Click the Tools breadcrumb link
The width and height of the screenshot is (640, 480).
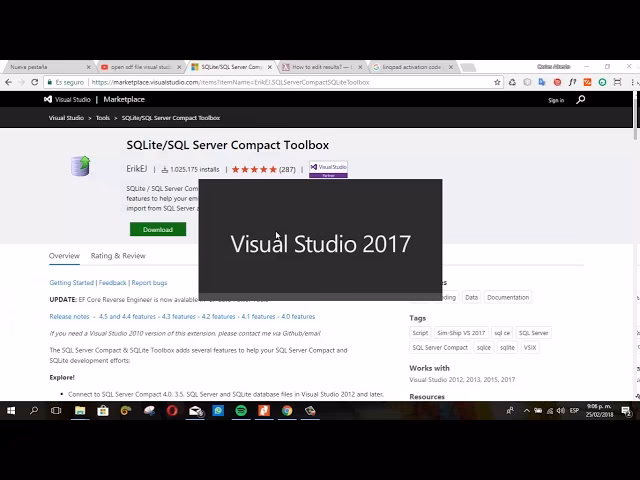pos(103,118)
